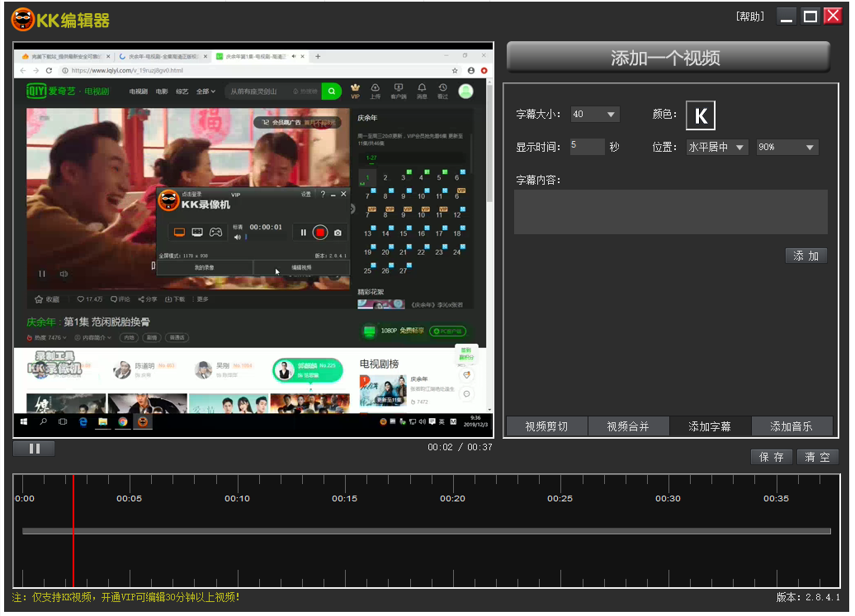Image resolution: width=855 pixels, height=616 pixels.
Task: Expand the 90% vertical position dropdown
Action: point(787,148)
